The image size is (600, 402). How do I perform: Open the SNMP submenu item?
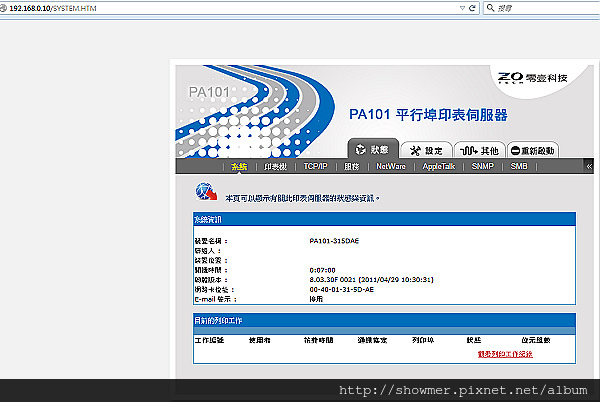(483, 166)
